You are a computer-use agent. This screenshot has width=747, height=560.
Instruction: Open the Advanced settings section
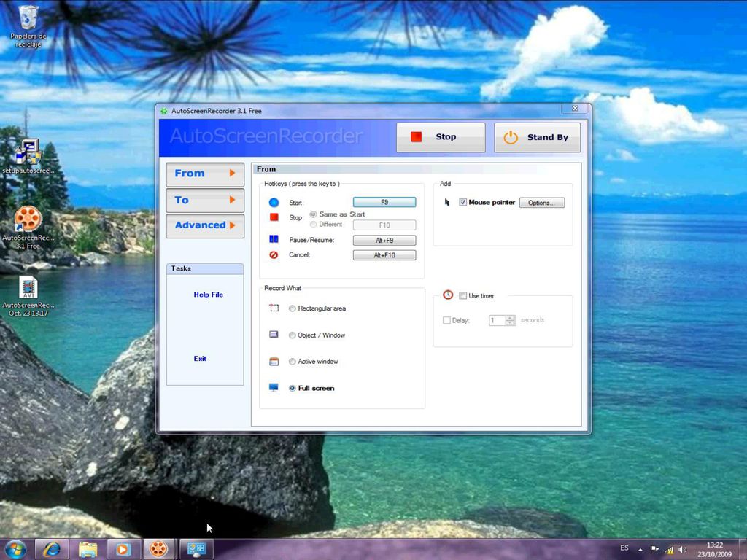tap(205, 225)
